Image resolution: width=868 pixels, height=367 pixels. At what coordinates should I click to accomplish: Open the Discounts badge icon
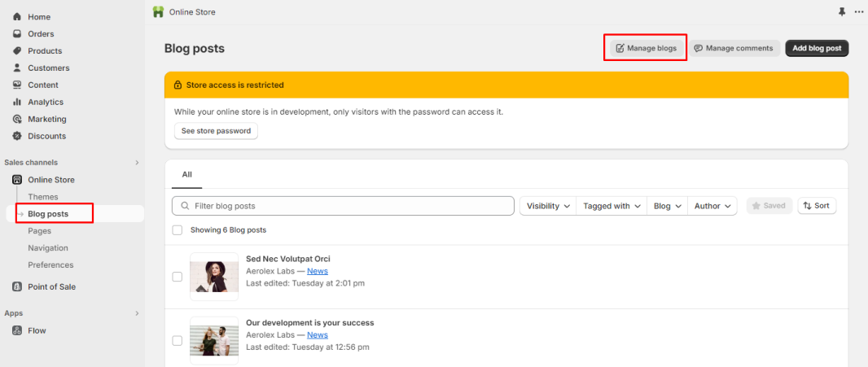tap(16, 136)
